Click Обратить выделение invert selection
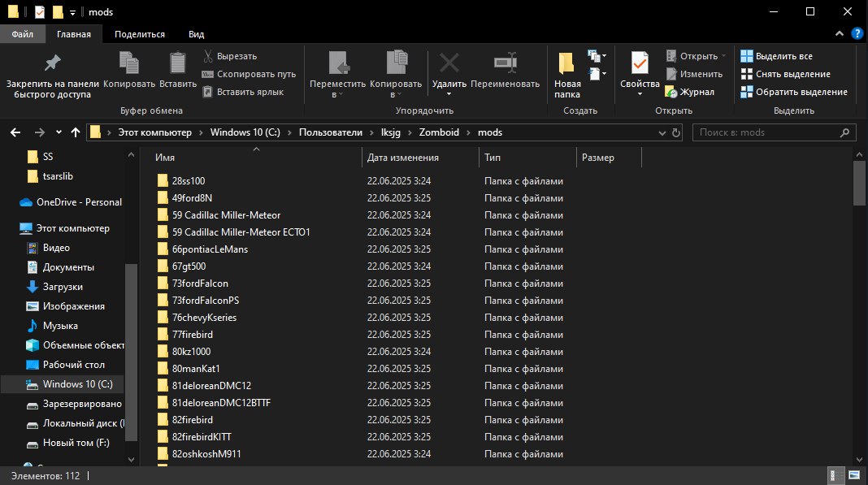868x485 pixels. (794, 92)
